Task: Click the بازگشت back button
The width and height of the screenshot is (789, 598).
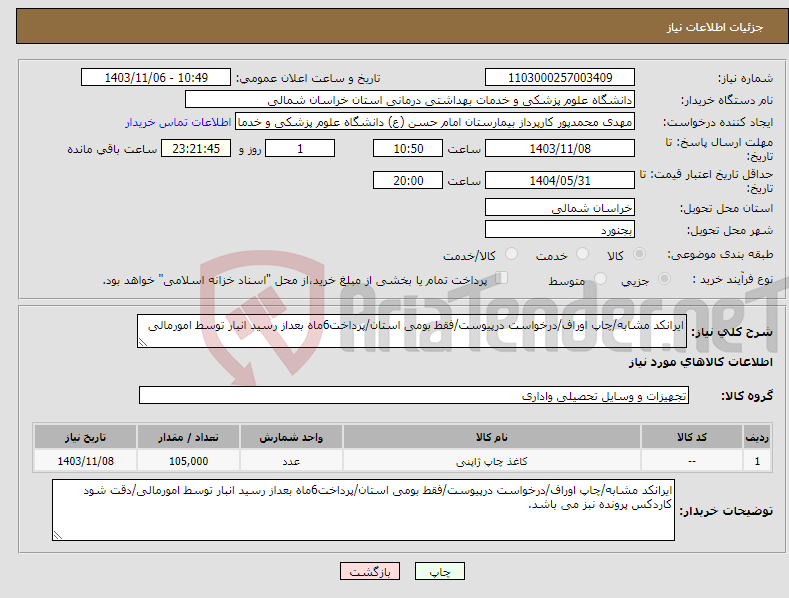Action: 370,572
